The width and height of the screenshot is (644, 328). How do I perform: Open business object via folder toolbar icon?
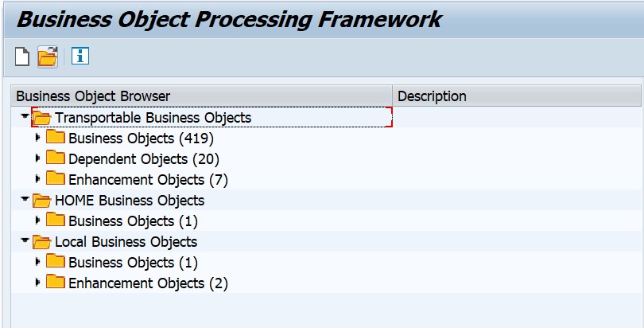(x=48, y=57)
